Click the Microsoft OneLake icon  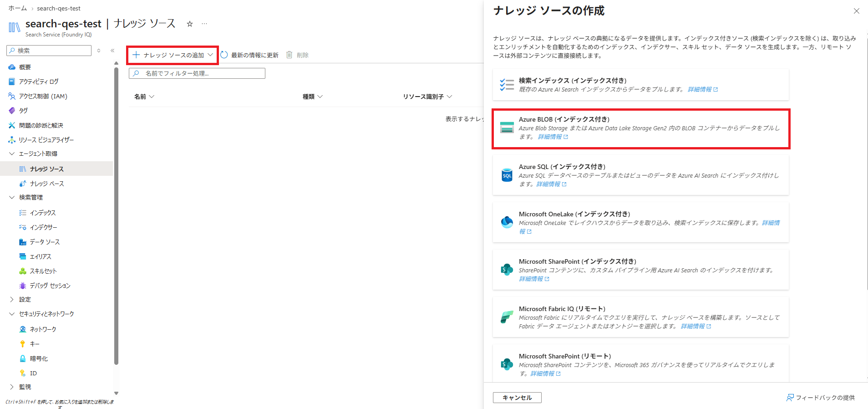[507, 222]
